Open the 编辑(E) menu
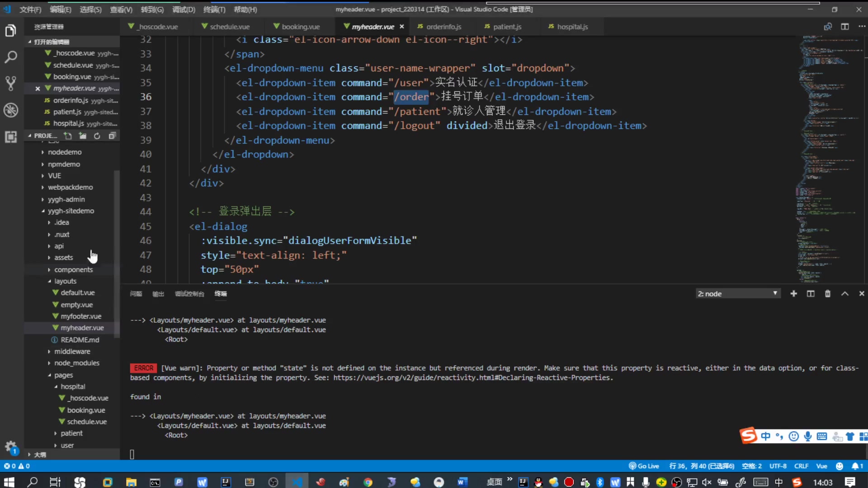The height and width of the screenshot is (488, 868). [x=60, y=9]
